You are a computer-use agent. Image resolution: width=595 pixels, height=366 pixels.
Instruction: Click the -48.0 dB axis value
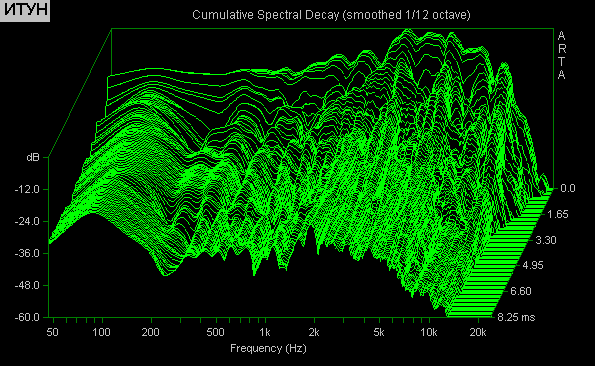(x=27, y=285)
